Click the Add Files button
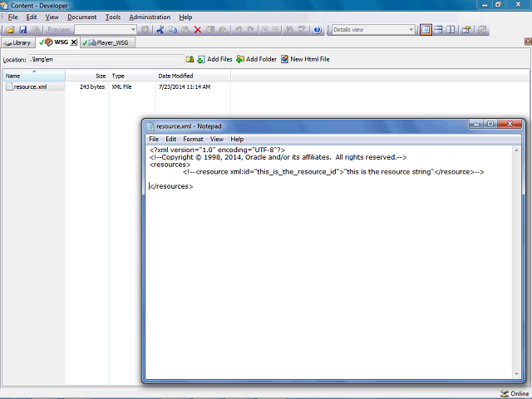 215,59
